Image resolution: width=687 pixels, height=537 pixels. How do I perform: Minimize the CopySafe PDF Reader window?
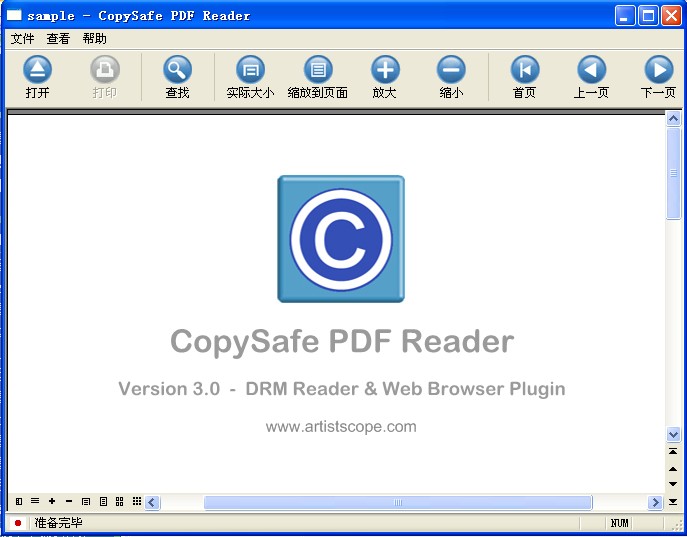625,16
